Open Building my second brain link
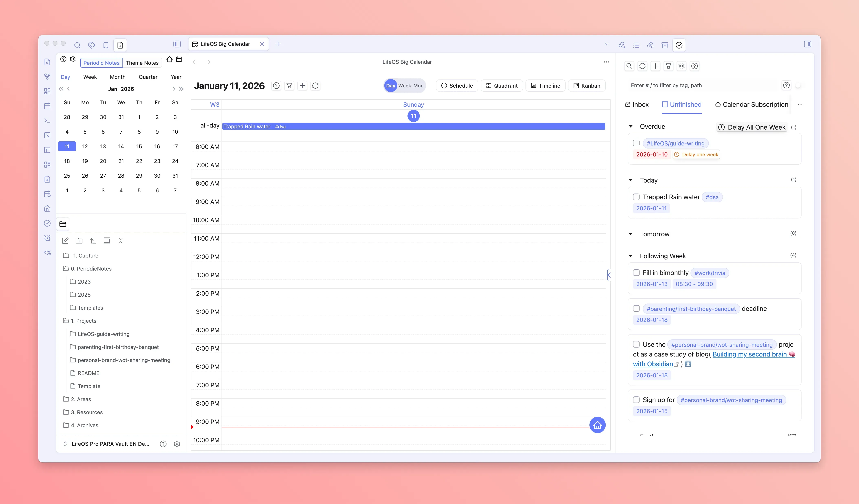Image resolution: width=859 pixels, height=504 pixels. (x=749, y=354)
